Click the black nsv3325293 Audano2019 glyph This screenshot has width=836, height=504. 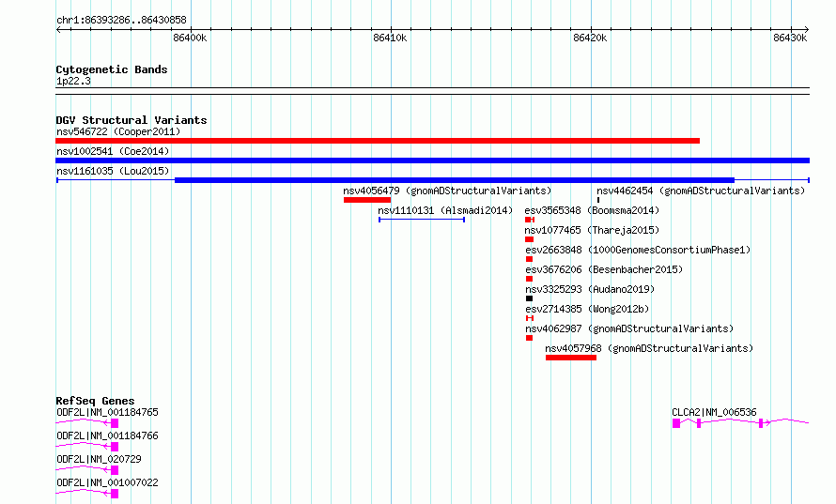click(529, 298)
